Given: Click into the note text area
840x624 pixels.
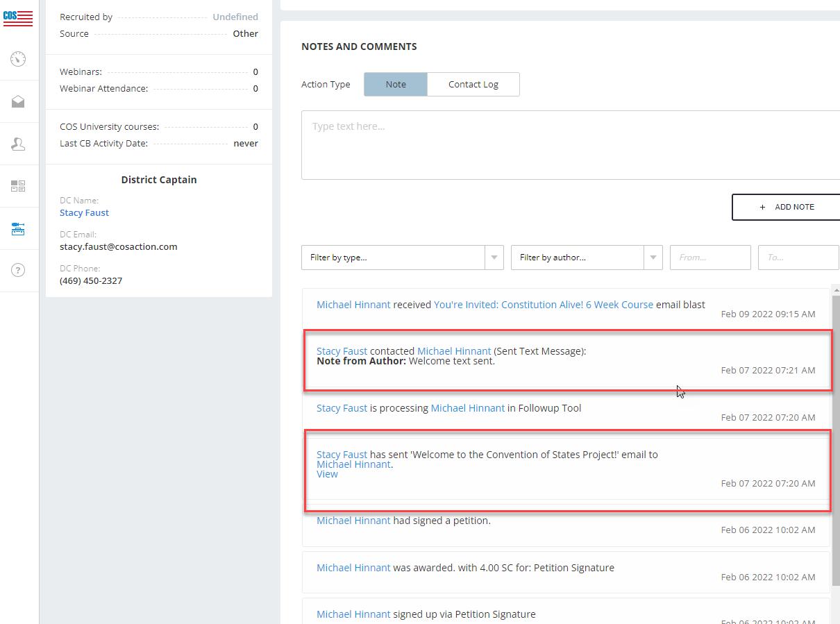Looking at the screenshot, I should coord(569,144).
